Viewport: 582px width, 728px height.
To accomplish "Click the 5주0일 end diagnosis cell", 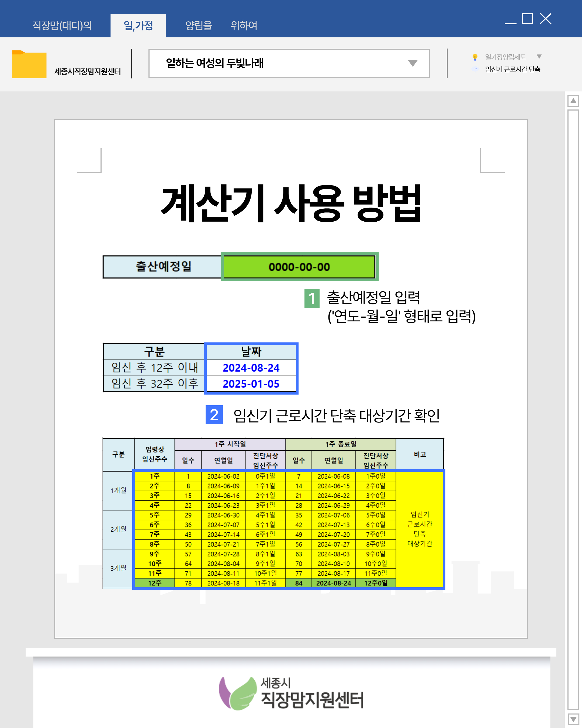I will click(x=376, y=515).
